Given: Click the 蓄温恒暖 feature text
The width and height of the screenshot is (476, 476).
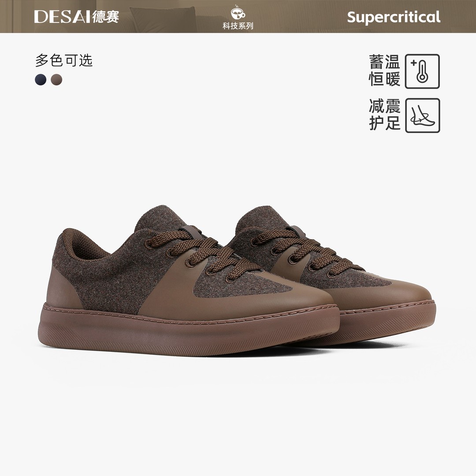Looking at the screenshot, I should coord(385,71).
